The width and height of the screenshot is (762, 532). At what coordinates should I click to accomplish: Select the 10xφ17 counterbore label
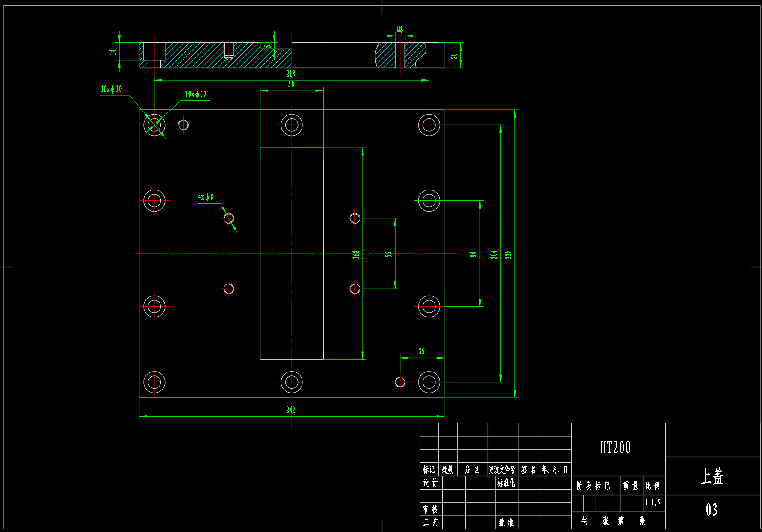[196, 94]
